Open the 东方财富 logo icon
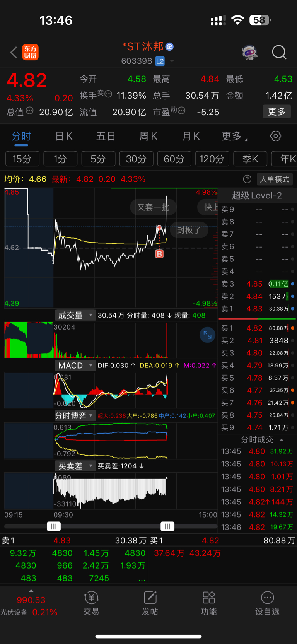 [30, 52]
